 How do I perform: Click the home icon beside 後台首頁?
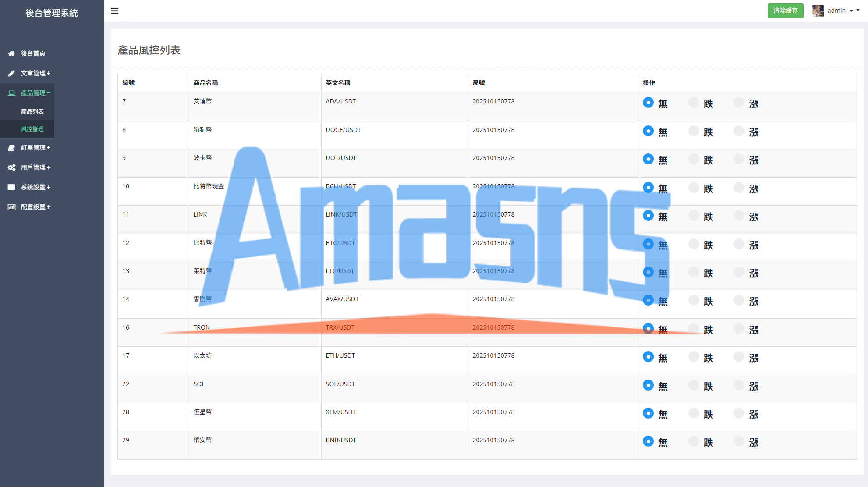11,53
